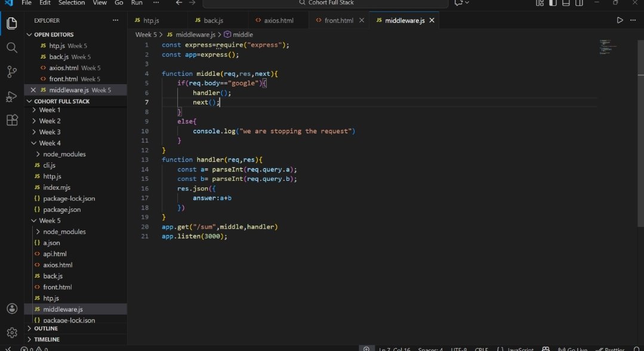Expand the Timeline section
This screenshot has height=351, width=644.
pos(29,340)
